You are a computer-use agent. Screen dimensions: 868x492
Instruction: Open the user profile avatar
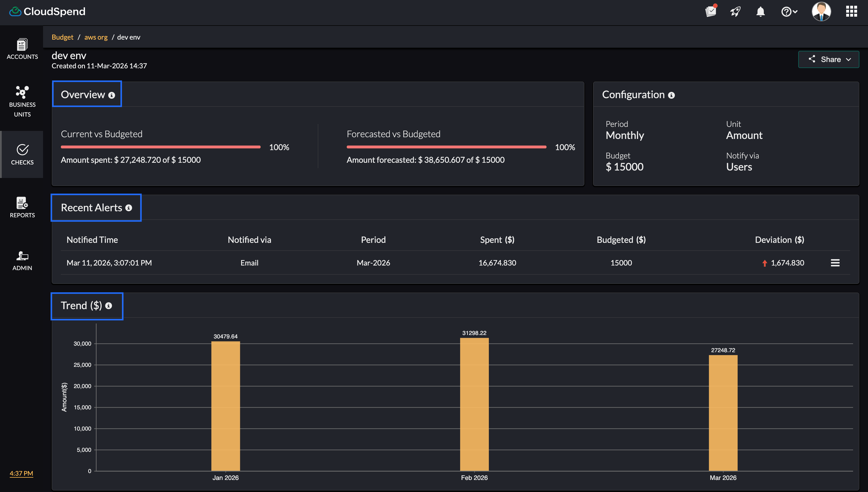point(821,12)
